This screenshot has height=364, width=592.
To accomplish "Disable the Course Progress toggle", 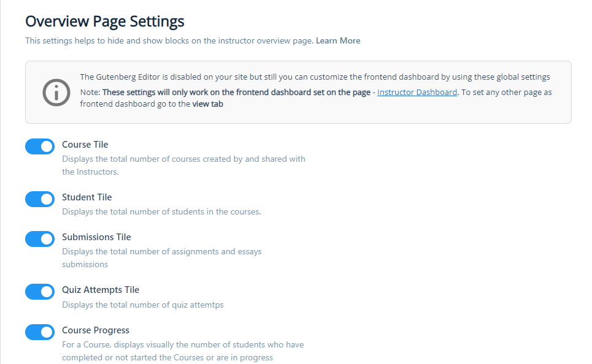I will [x=40, y=332].
